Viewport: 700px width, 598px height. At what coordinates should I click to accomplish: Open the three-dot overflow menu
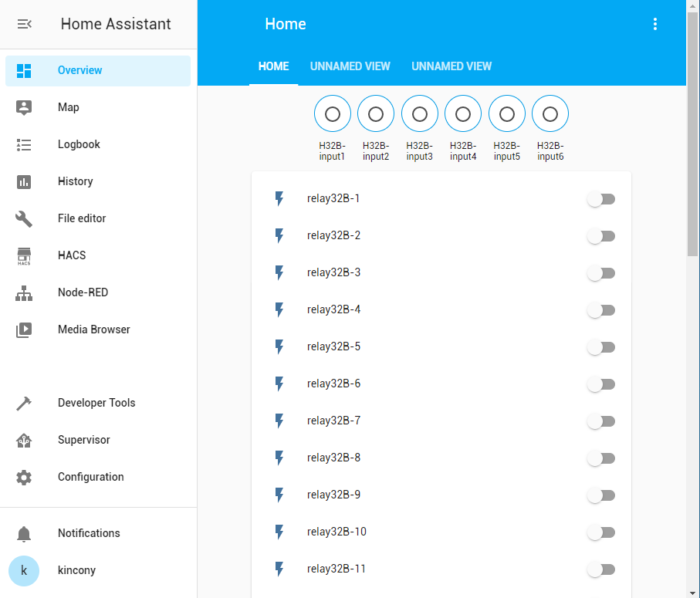tap(655, 24)
